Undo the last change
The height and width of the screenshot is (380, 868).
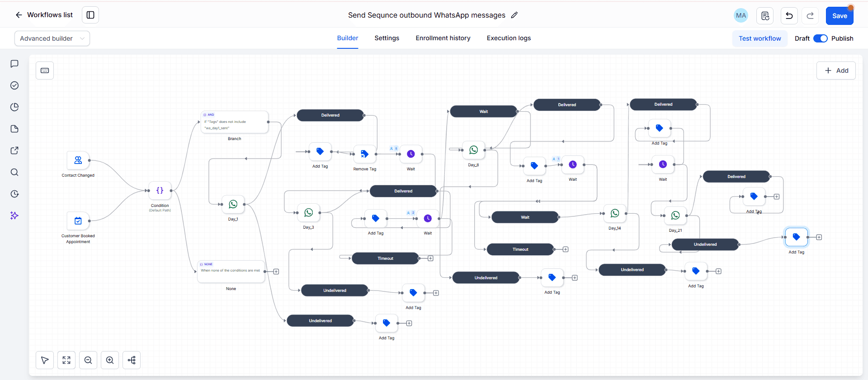(x=789, y=16)
